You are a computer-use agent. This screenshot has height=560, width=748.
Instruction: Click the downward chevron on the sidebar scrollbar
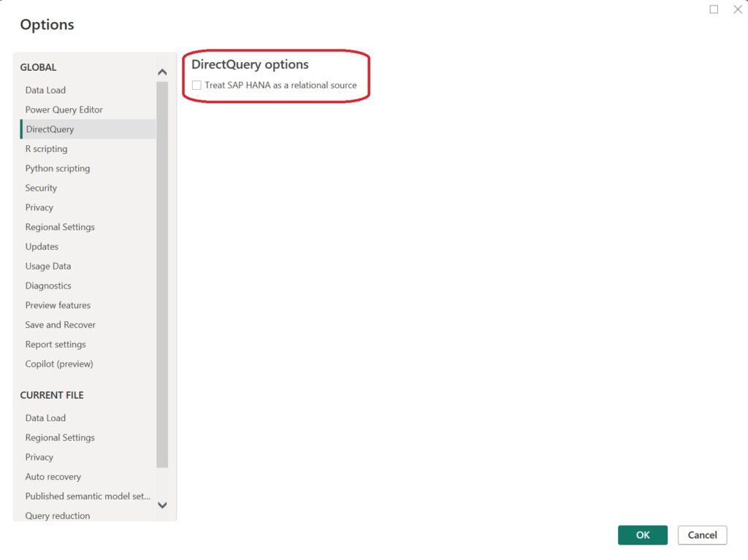pyautogui.click(x=162, y=505)
